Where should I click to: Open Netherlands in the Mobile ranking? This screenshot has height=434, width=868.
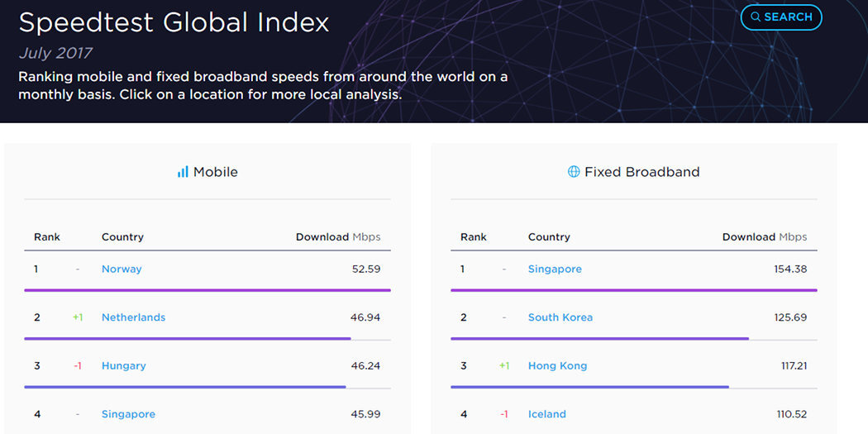133,317
